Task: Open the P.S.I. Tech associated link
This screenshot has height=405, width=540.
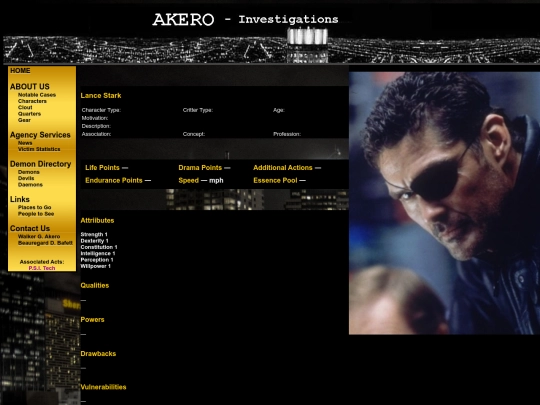Action: coord(42,268)
